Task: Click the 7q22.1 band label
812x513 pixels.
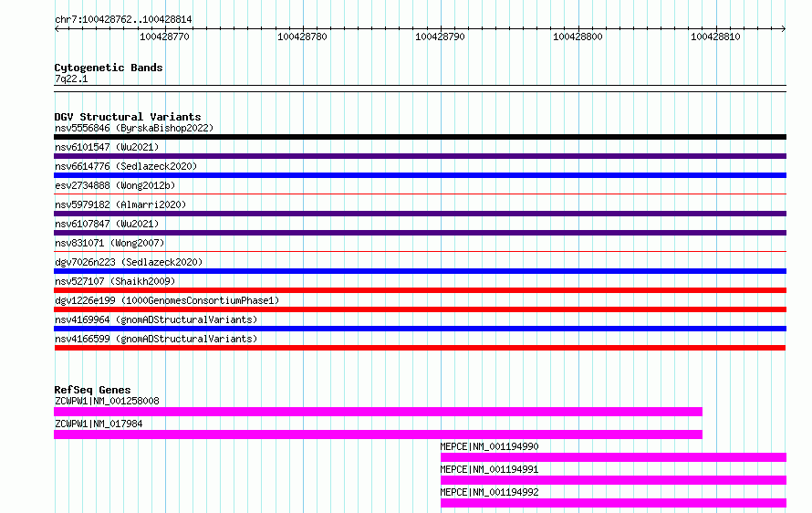Action: (71, 79)
